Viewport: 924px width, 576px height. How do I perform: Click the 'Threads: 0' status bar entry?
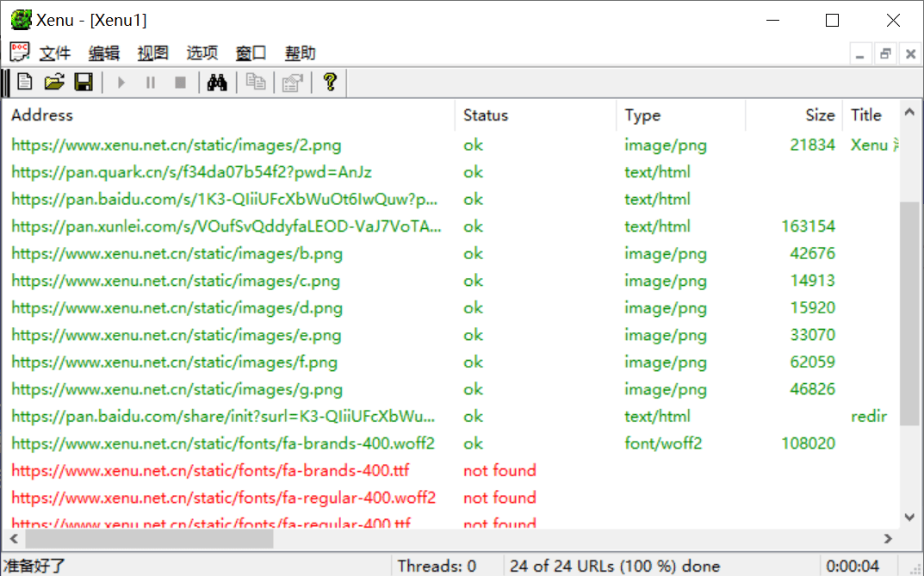tap(437, 566)
